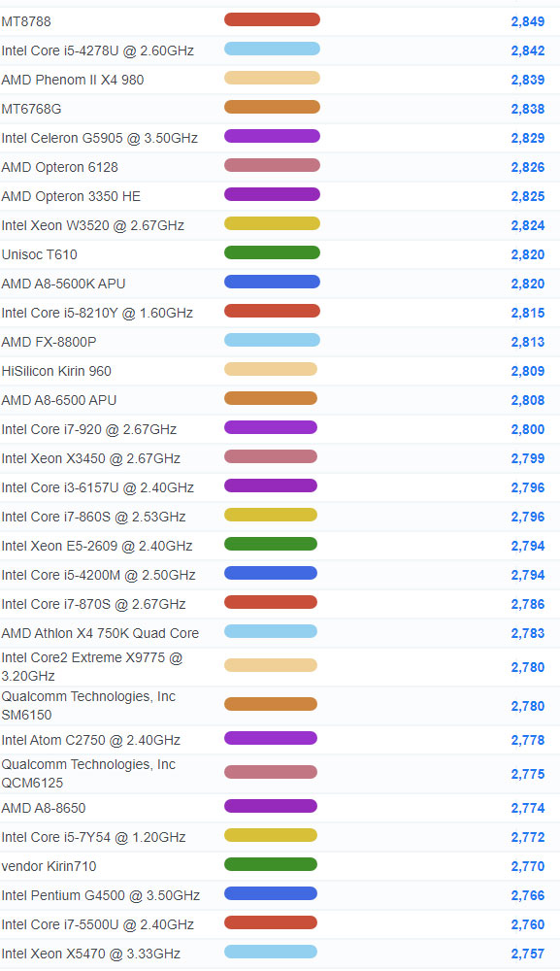This screenshot has height=971, width=560.
Task: Click the score 2,809 for HiSilicon Kirin 960
Action: (x=528, y=371)
